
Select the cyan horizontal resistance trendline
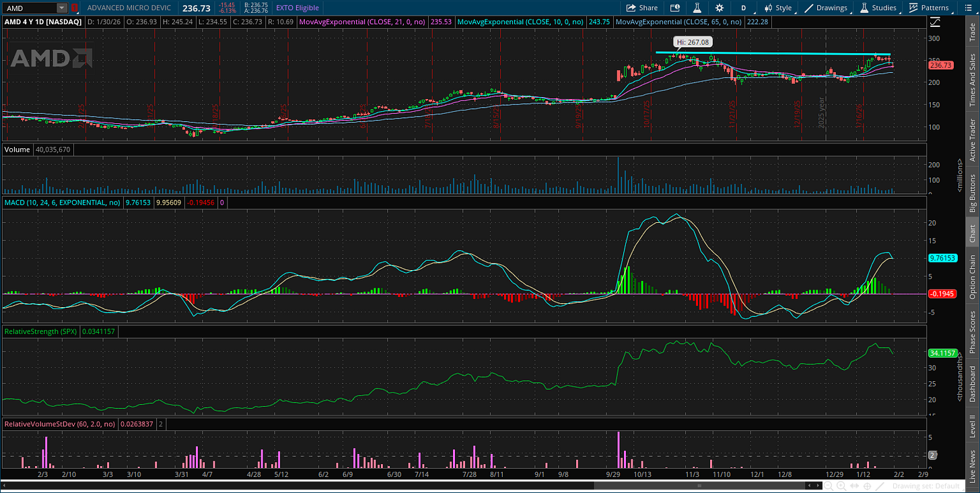pos(773,53)
